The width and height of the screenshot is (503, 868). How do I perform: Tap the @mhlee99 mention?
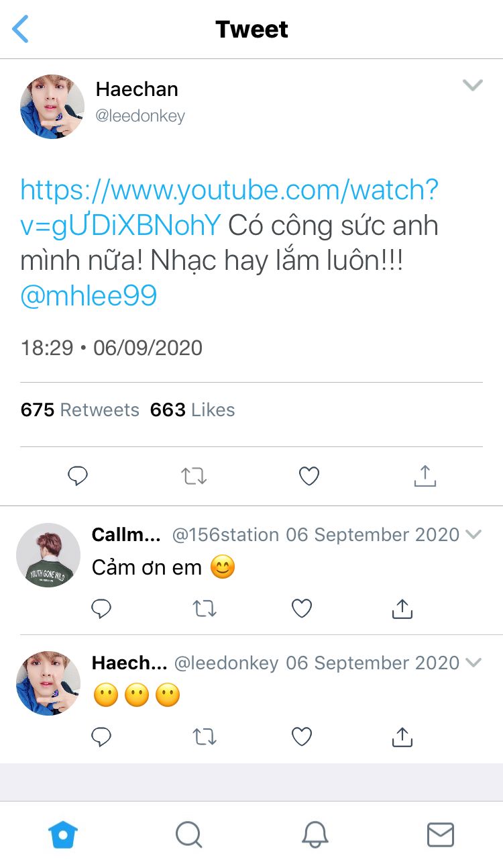coord(89,295)
